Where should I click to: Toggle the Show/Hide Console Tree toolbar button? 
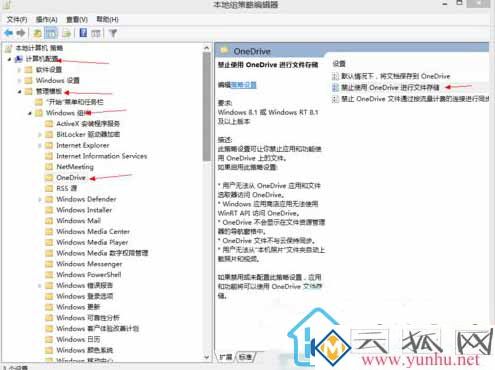click(x=51, y=33)
